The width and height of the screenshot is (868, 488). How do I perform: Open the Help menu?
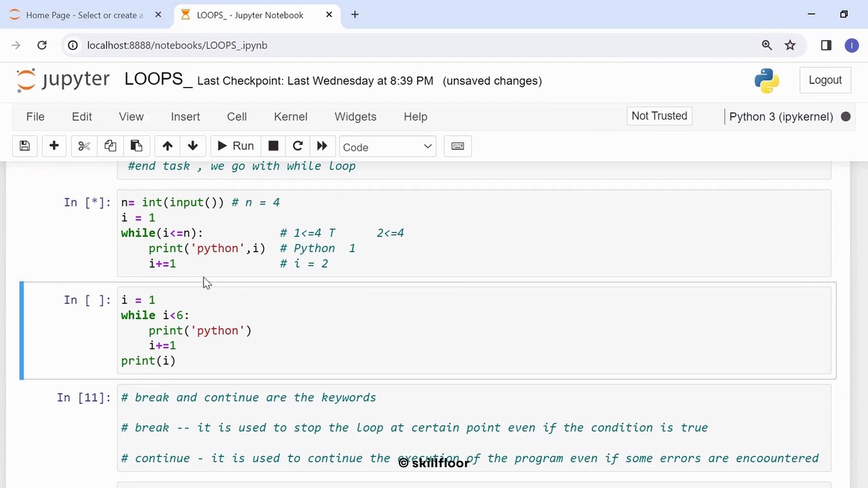coord(416,117)
